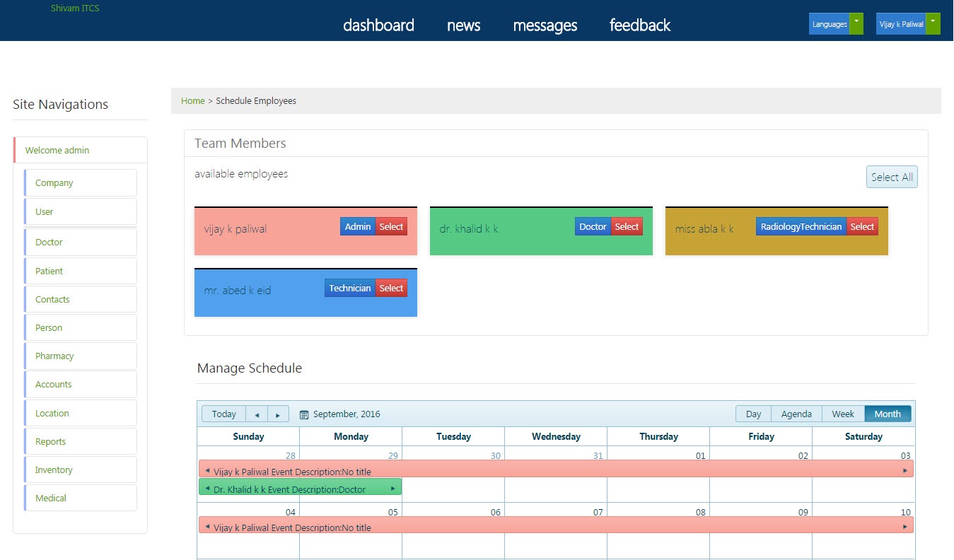Open Medical in site navigation

point(81,498)
